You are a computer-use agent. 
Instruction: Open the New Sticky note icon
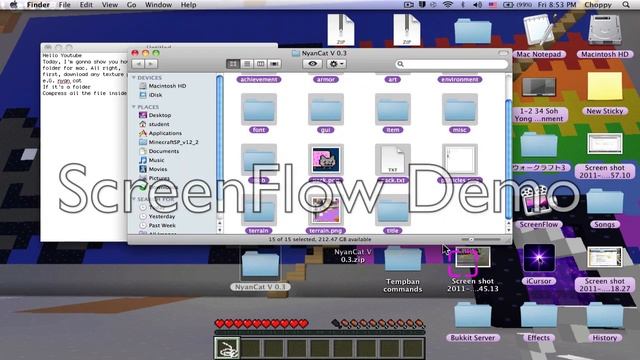(604, 87)
